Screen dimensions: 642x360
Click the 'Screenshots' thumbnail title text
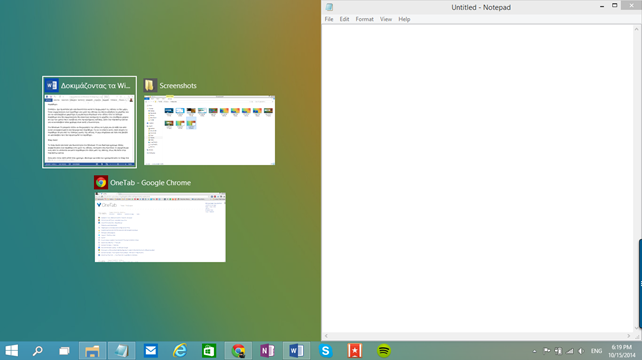178,86
